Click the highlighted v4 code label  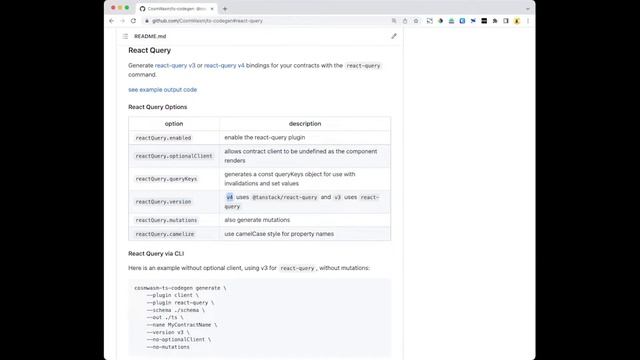(229, 197)
